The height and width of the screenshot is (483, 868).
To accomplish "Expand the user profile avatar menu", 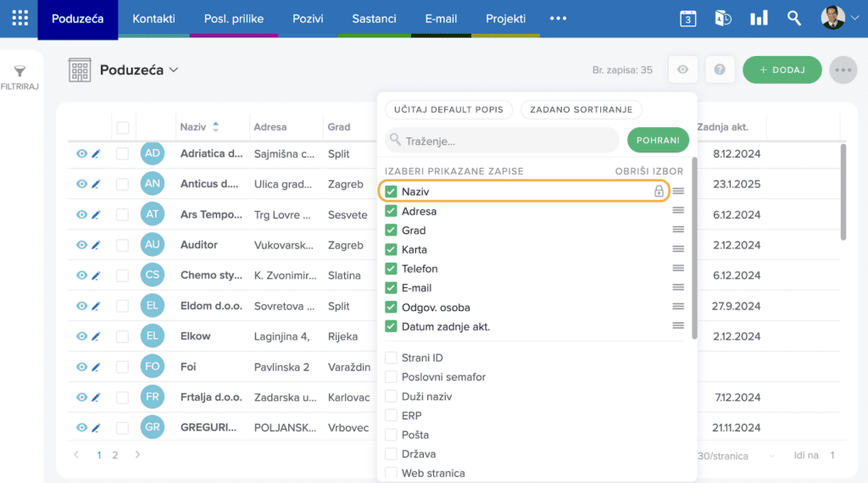I will click(x=840, y=19).
